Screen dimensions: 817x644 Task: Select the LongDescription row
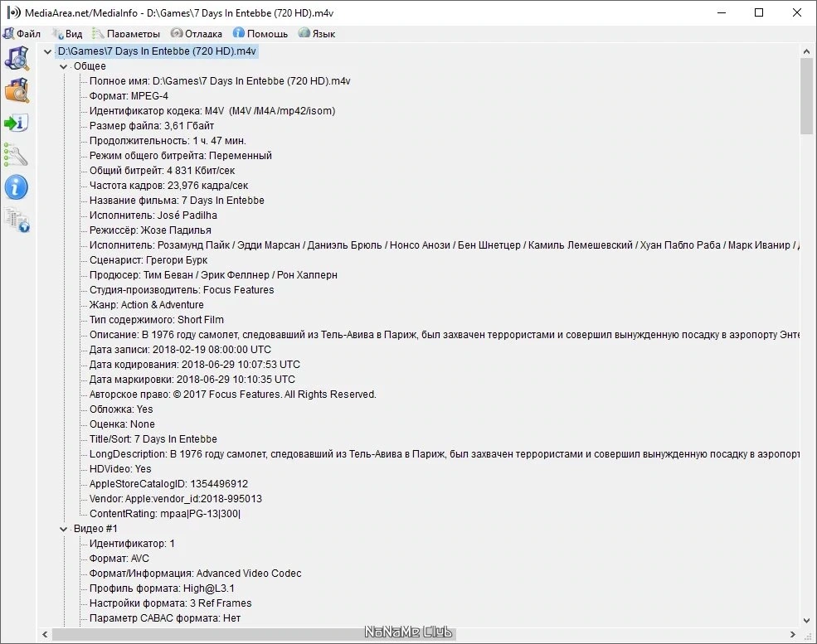click(445, 454)
